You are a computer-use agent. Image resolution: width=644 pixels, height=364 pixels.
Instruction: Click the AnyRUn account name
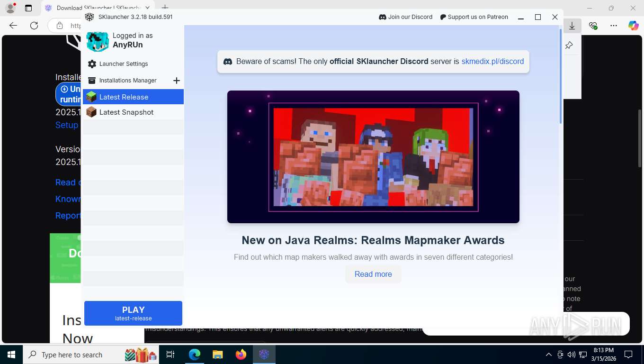[x=127, y=45]
